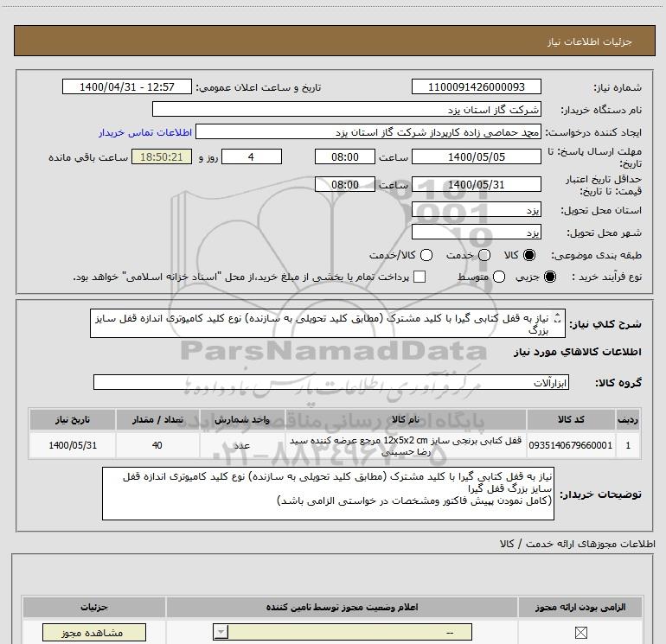Select the کالا radio button

click(529, 255)
